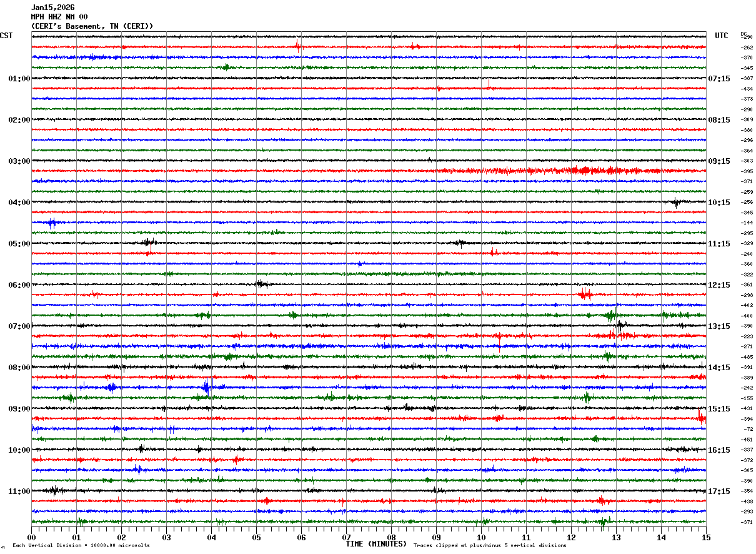Click the DC offset value -155
The width and height of the screenshot is (756, 554).
pos(747,398)
